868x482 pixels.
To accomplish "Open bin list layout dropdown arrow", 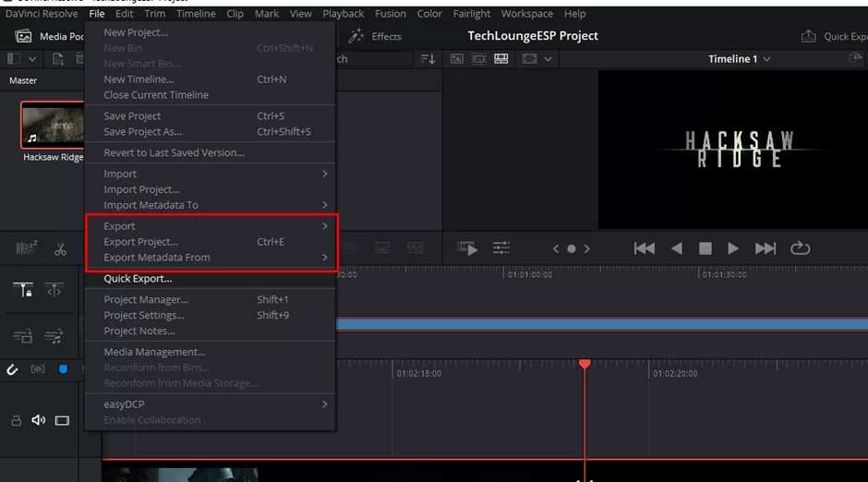I will (x=32, y=59).
